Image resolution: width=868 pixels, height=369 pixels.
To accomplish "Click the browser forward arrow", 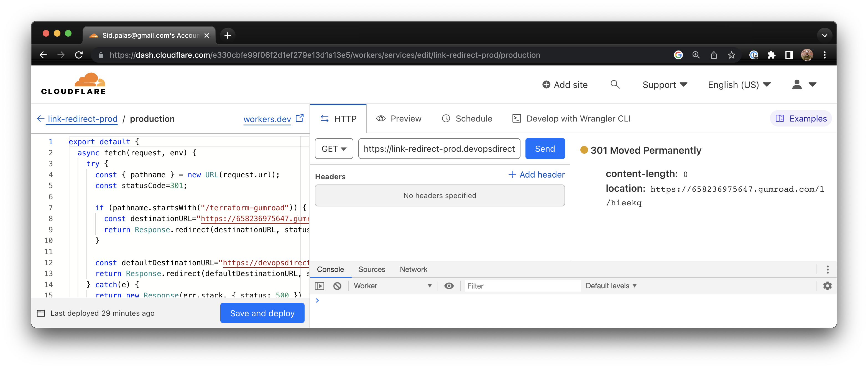I will coord(61,55).
